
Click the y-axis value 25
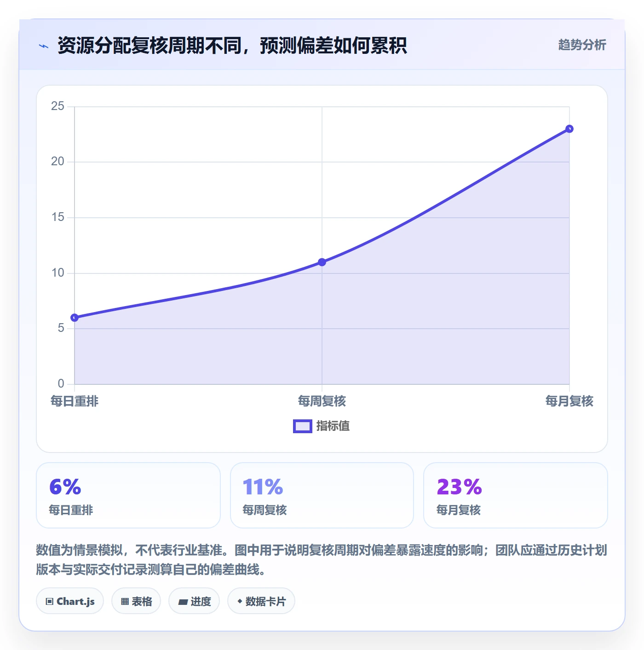coord(57,106)
